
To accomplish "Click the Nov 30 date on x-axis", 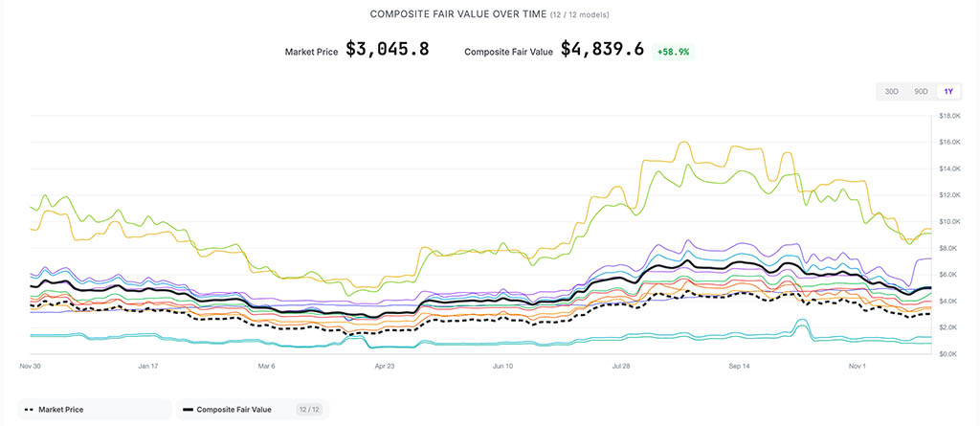I will point(32,366).
